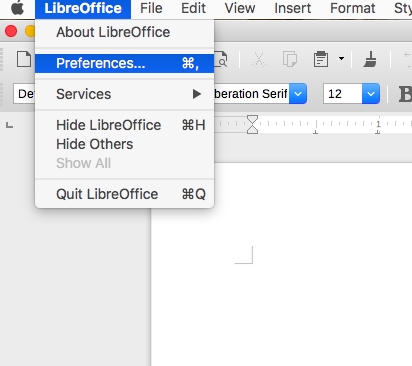The width and height of the screenshot is (412, 366).
Task: Open the Apple menu
Action: pyautogui.click(x=17, y=8)
